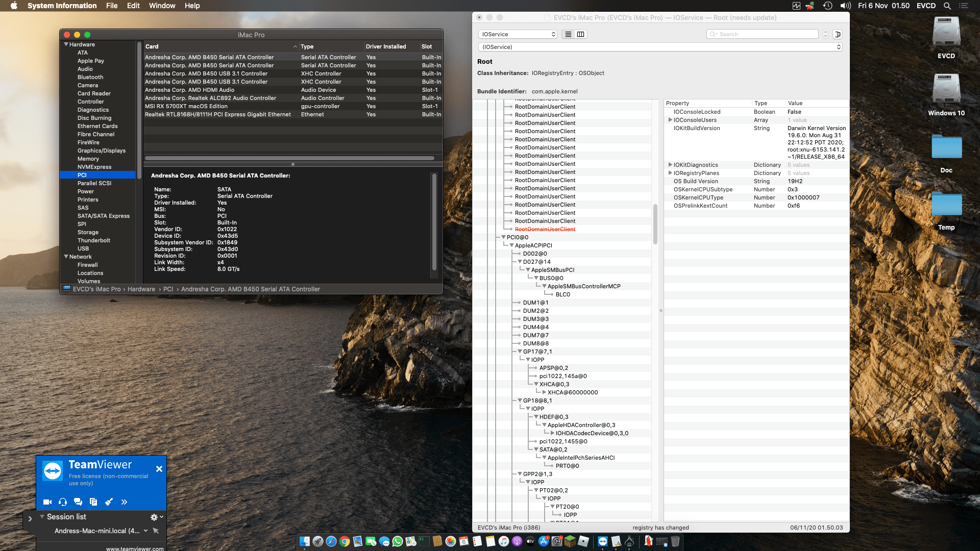
Task: Collapse the Hardware section triangle
Action: point(66,44)
